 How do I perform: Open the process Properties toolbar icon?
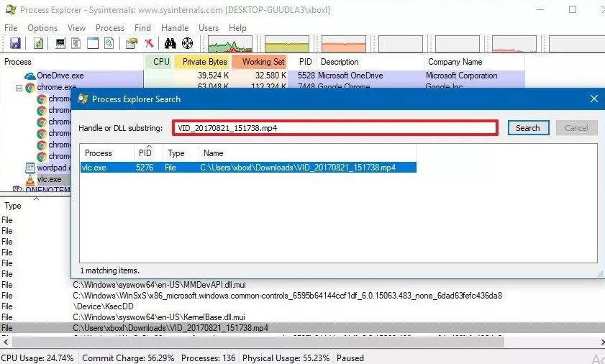[132, 43]
